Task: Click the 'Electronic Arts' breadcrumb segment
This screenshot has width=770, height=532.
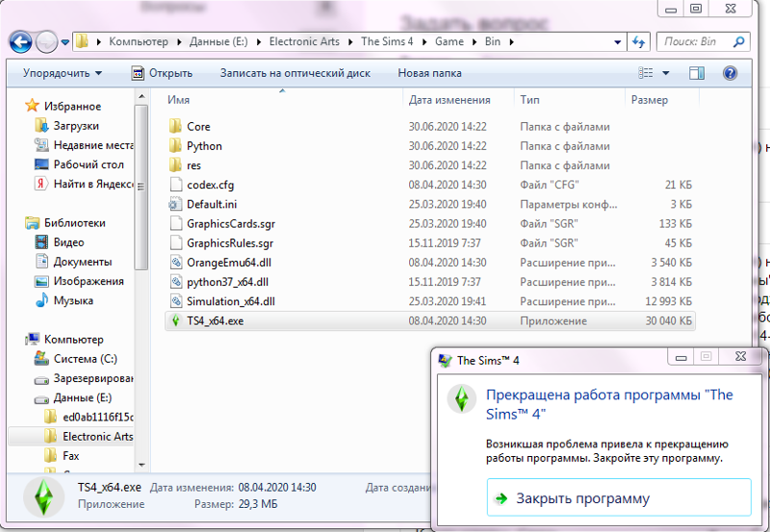Action: coord(304,41)
